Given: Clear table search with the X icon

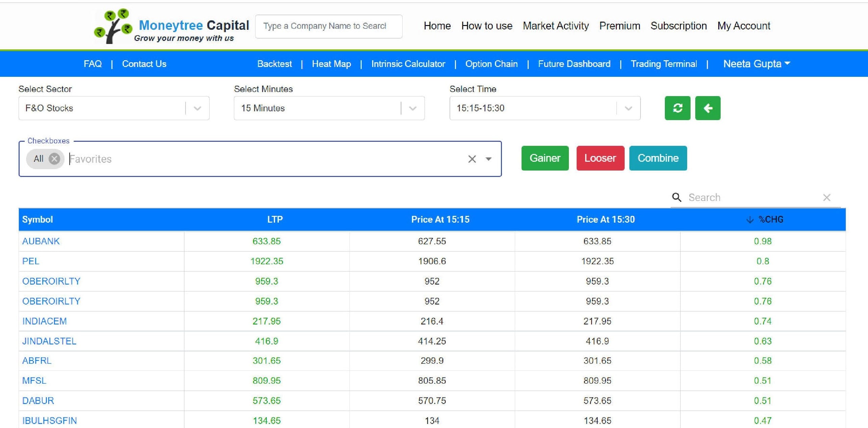Looking at the screenshot, I should 827,197.
